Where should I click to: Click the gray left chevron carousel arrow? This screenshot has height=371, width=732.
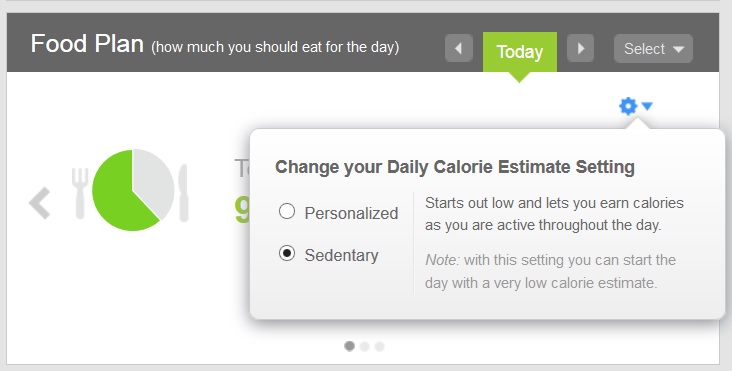coord(40,203)
